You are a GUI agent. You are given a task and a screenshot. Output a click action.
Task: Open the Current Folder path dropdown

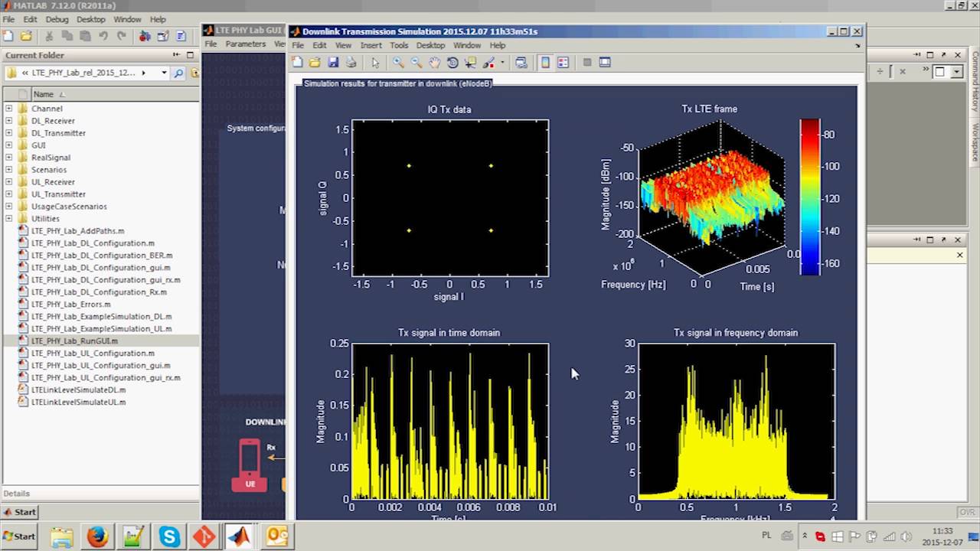click(164, 73)
